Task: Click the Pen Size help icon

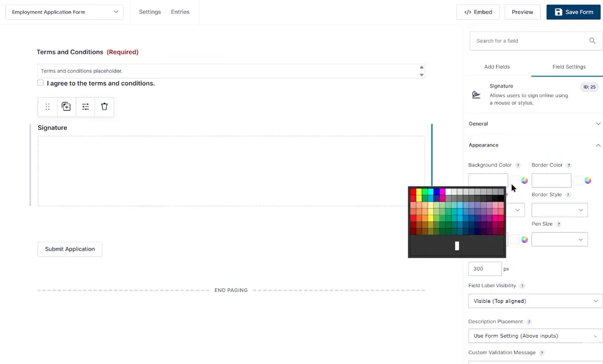Action: pyautogui.click(x=558, y=224)
